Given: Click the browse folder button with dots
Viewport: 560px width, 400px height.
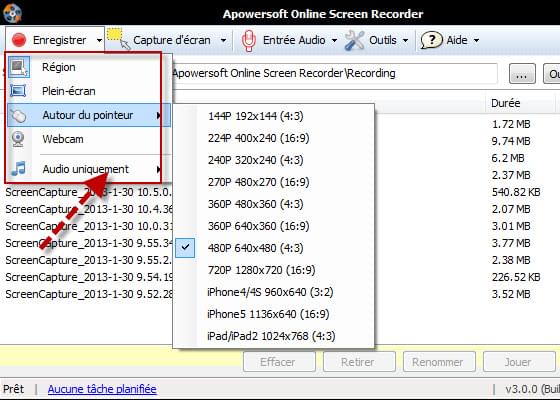Looking at the screenshot, I should point(522,74).
